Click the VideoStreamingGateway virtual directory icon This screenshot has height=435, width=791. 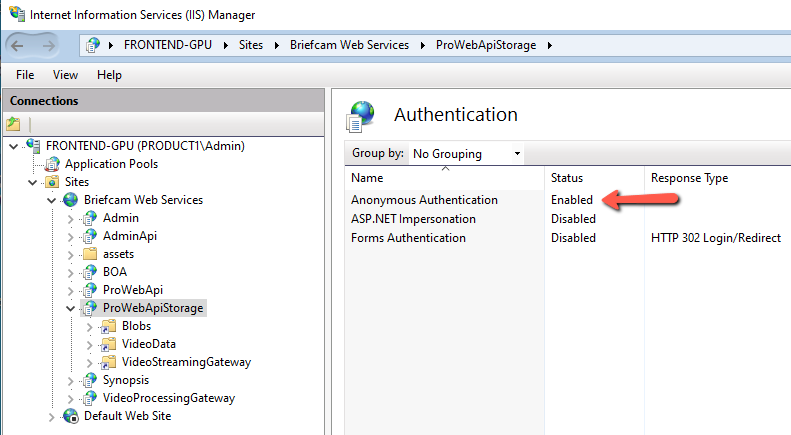[108, 362]
